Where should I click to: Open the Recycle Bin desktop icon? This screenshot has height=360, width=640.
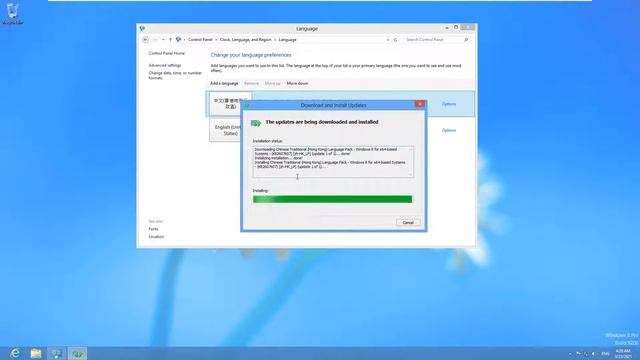12,13
